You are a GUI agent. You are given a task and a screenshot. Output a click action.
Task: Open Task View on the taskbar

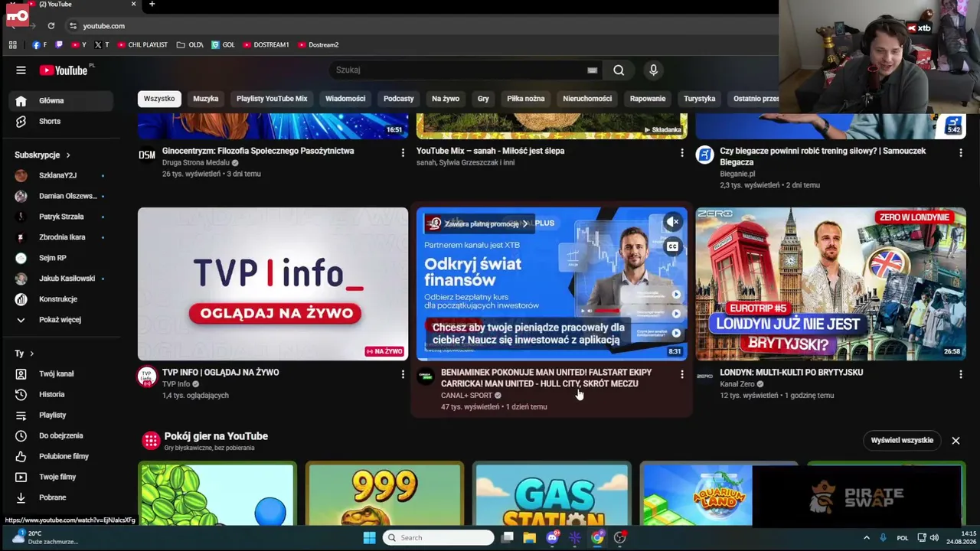click(507, 538)
